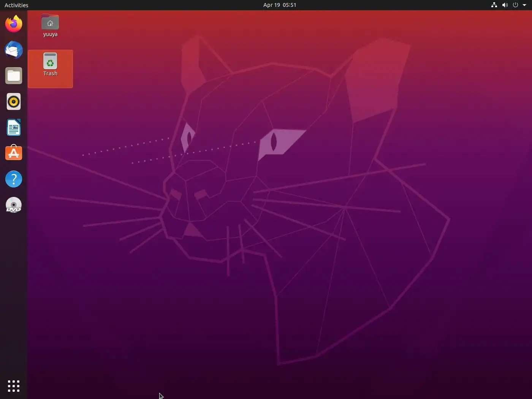Open Firefox from the dock
The width and height of the screenshot is (532, 399).
[14, 24]
